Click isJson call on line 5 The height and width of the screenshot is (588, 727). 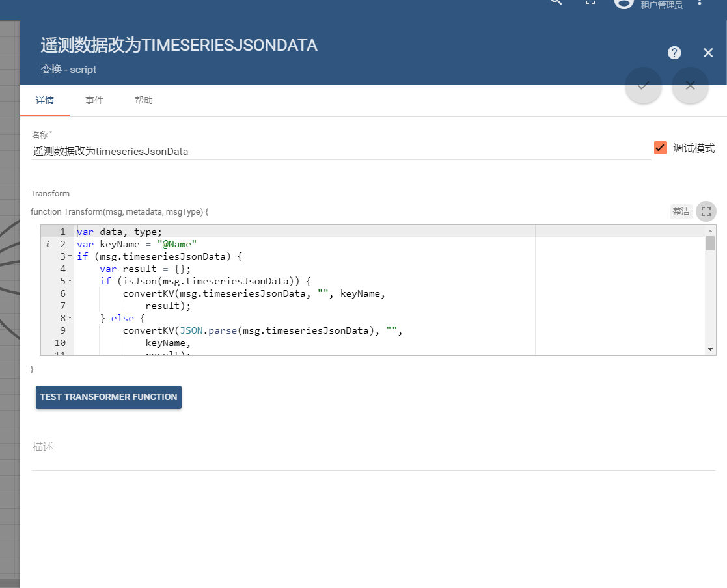coord(139,281)
